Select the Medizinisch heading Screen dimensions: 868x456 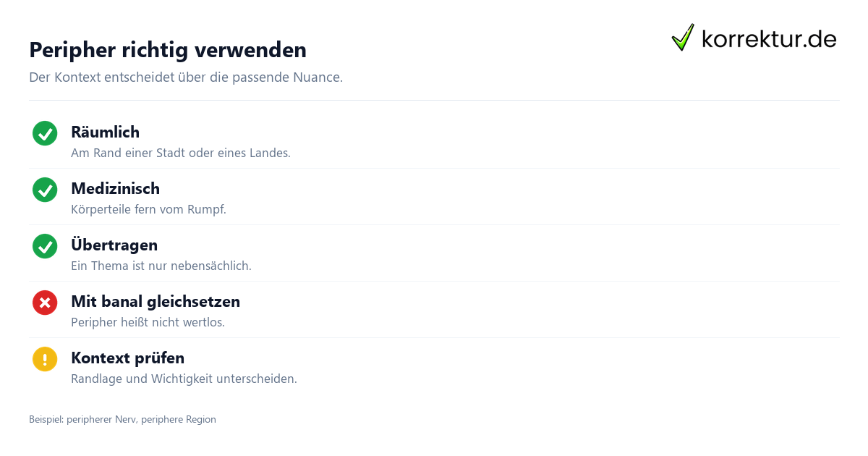pyautogui.click(x=115, y=188)
